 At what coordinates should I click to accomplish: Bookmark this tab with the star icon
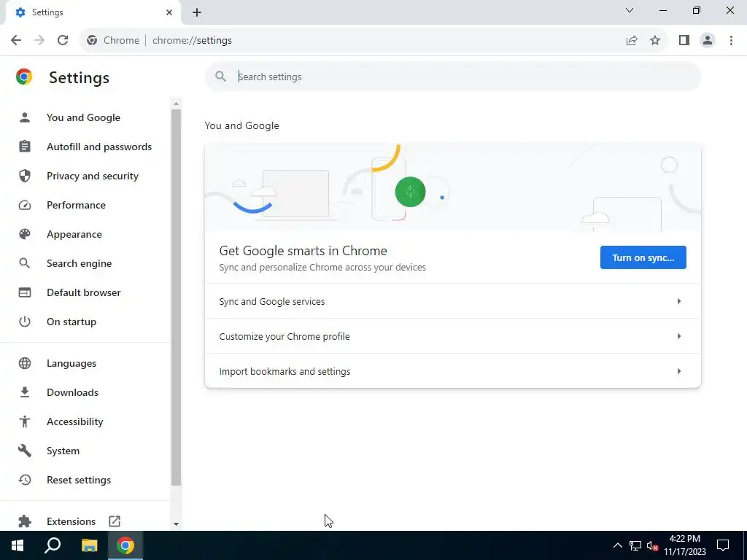pos(655,41)
